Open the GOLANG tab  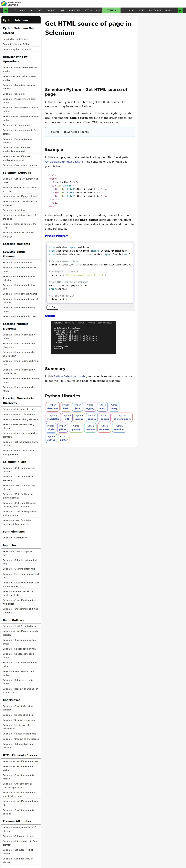(51, 10)
